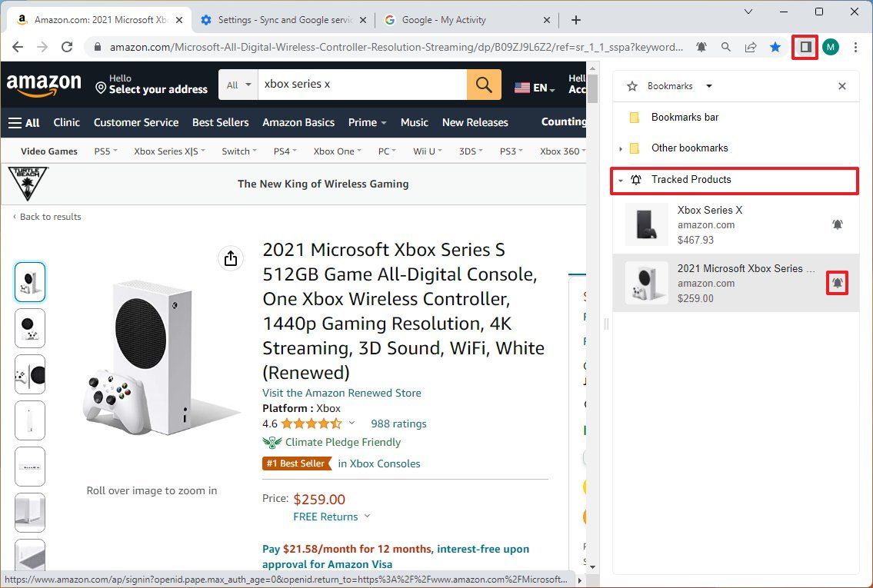The width and height of the screenshot is (873, 588).
Task: Click the browser reload icon
Action: click(x=67, y=47)
